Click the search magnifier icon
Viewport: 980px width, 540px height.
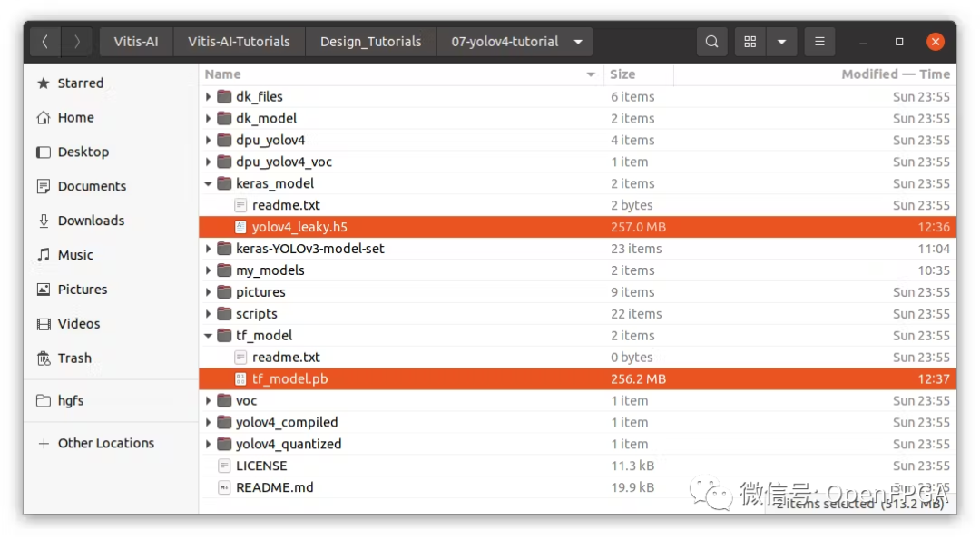coord(712,42)
